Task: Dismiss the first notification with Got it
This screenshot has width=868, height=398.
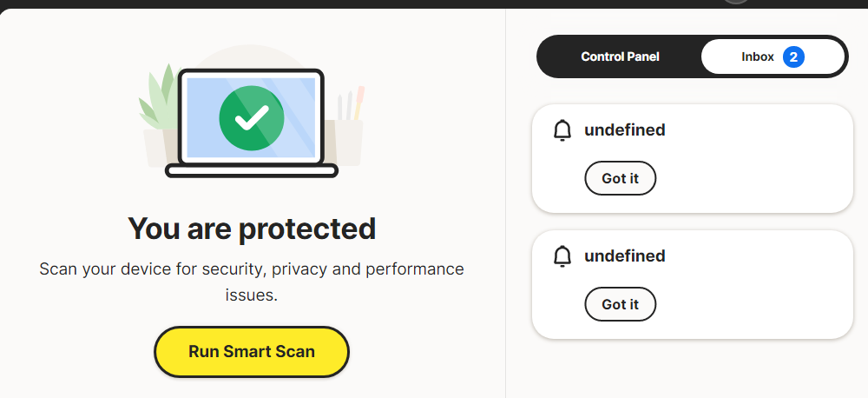Action: point(620,178)
